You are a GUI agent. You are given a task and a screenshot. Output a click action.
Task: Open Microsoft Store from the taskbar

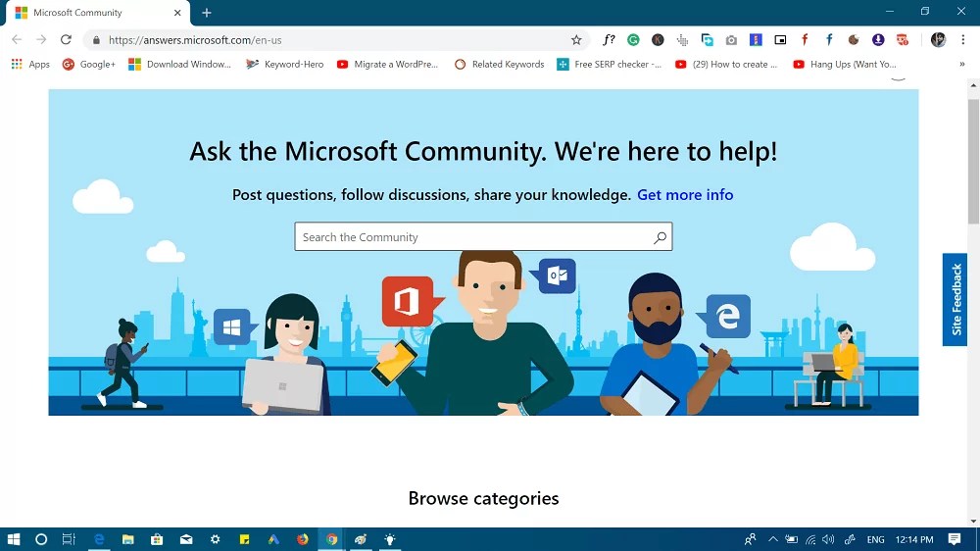157,539
